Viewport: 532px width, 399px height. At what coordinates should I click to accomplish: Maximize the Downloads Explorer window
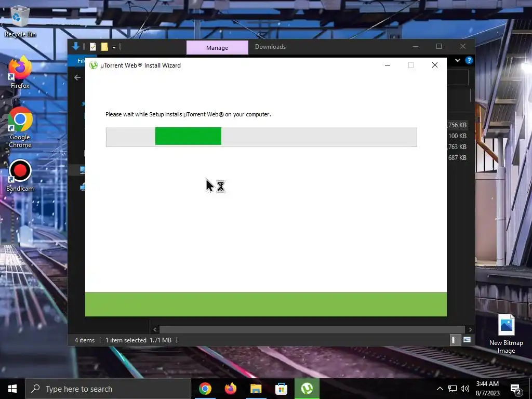438,46
